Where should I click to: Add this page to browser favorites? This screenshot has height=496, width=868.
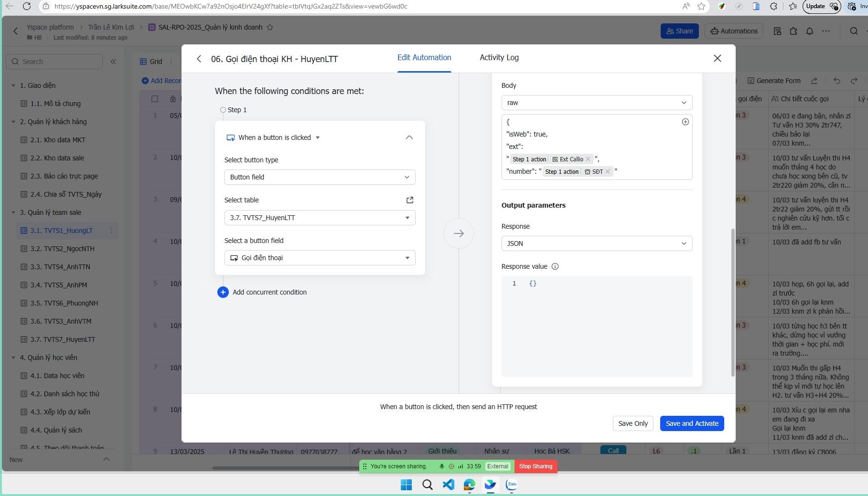click(701, 6)
